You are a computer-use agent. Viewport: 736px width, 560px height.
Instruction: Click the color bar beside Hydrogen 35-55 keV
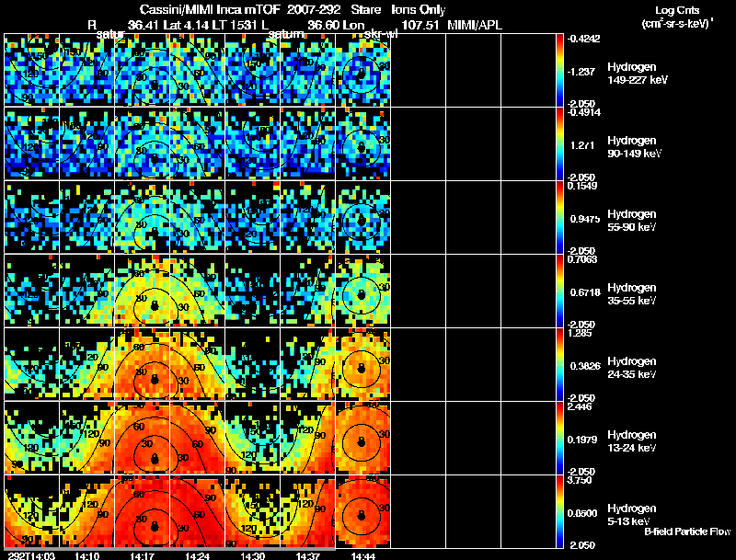tap(559, 291)
